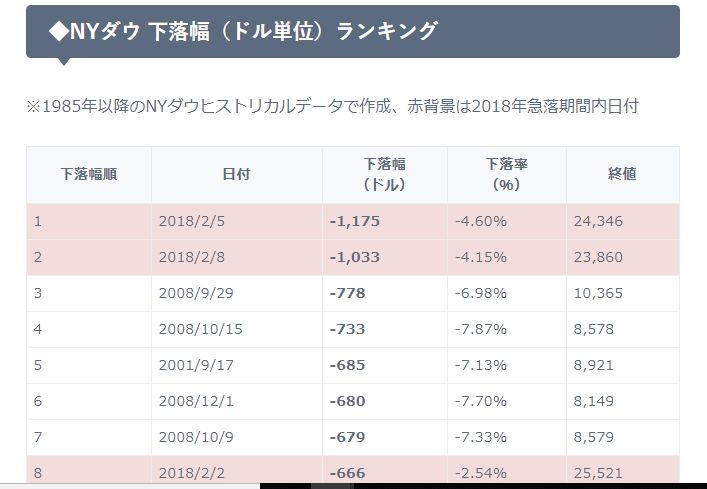
Task: Click the 1985年以降 data note text
Action: click(332, 106)
